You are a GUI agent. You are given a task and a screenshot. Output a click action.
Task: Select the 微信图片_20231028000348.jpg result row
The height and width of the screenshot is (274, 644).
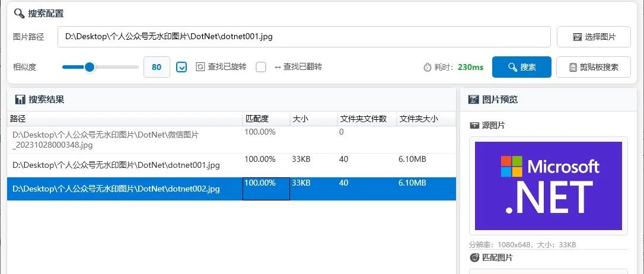(232, 140)
